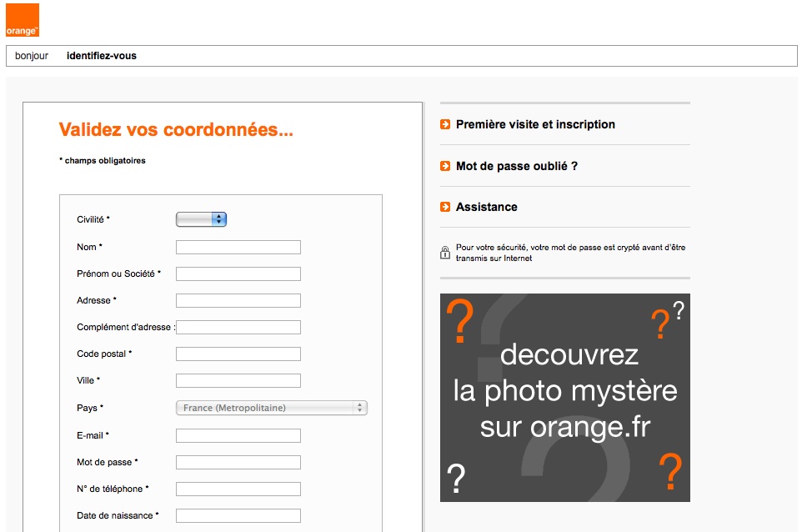Screen dimensions: 812x532
Task: Open the Assistance link
Action: (486, 207)
